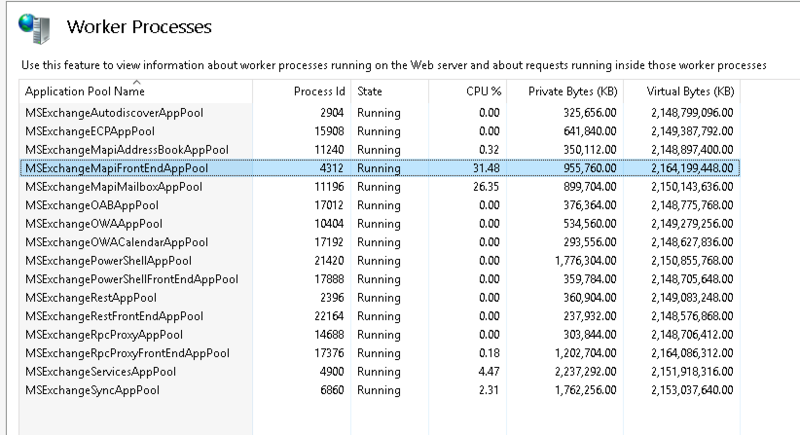This screenshot has height=435, width=800.
Task: Select the MSExchangeMapiMailboxAppPool row
Action: click(x=113, y=186)
